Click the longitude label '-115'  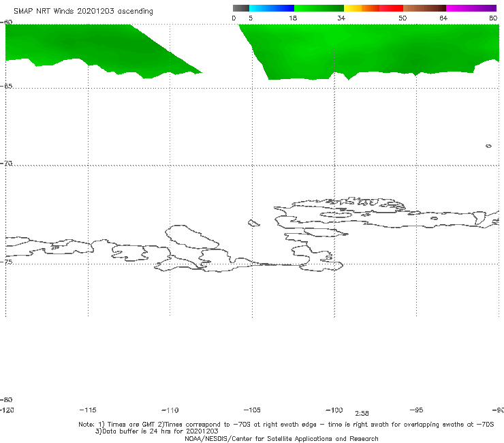coord(88,410)
